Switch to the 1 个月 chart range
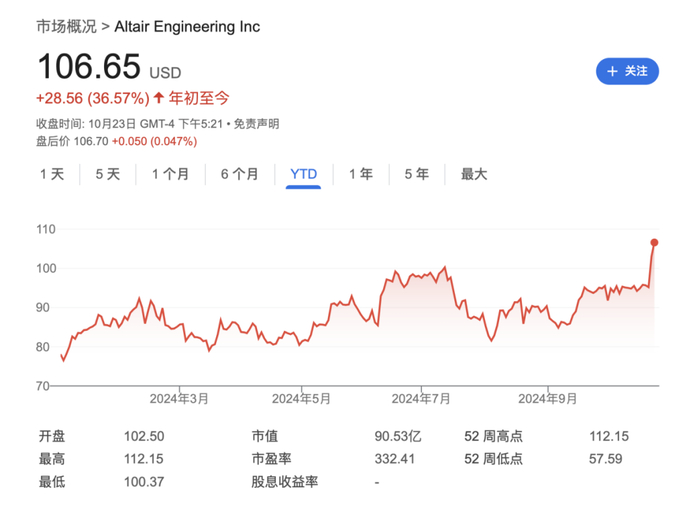The image size is (700, 506). click(170, 174)
